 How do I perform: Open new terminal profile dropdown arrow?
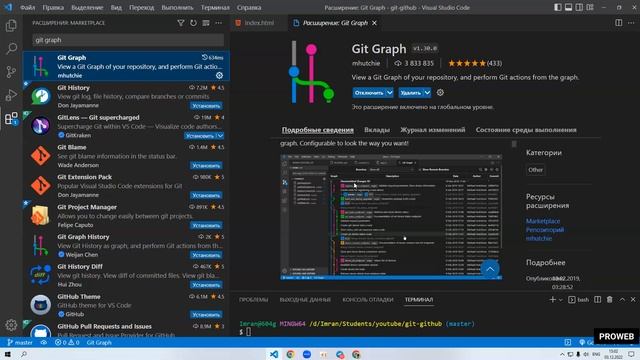(560, 300)
